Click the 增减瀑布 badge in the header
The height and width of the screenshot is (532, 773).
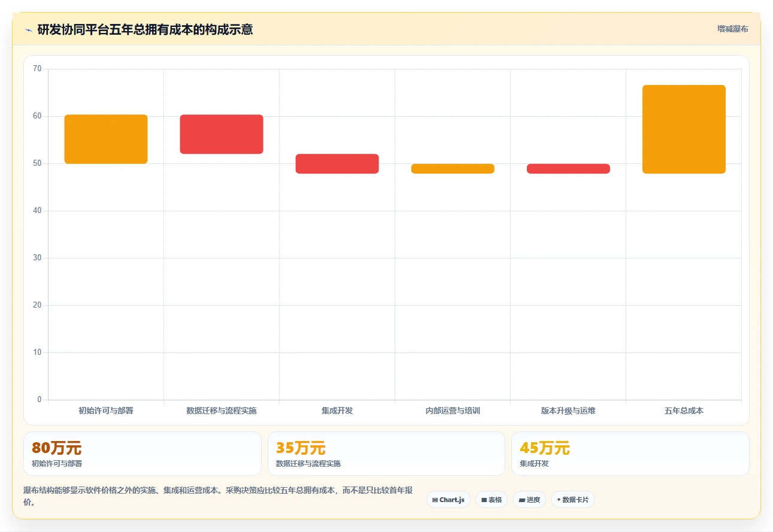point(733,29)
